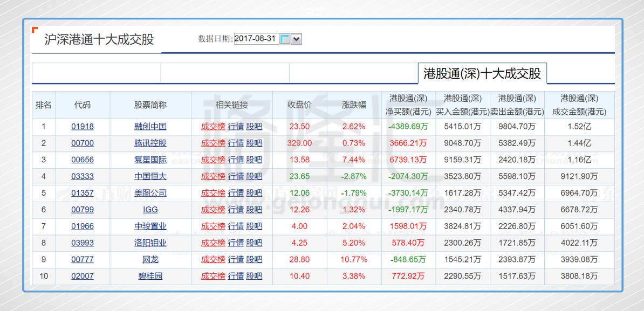Expand the date selection dropdown arrow
The image size is (644, 311).
tap(296, 38)
